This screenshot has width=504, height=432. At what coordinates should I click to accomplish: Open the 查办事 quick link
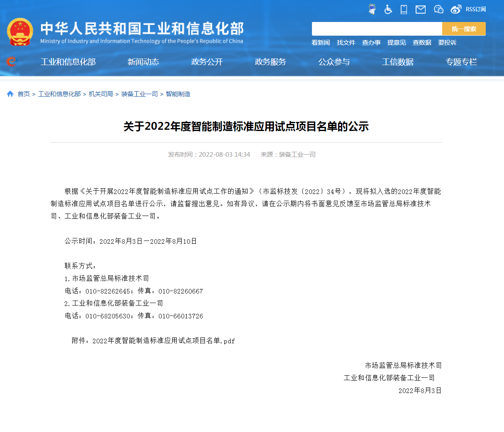pyautogui.click(x=371, y=43)
